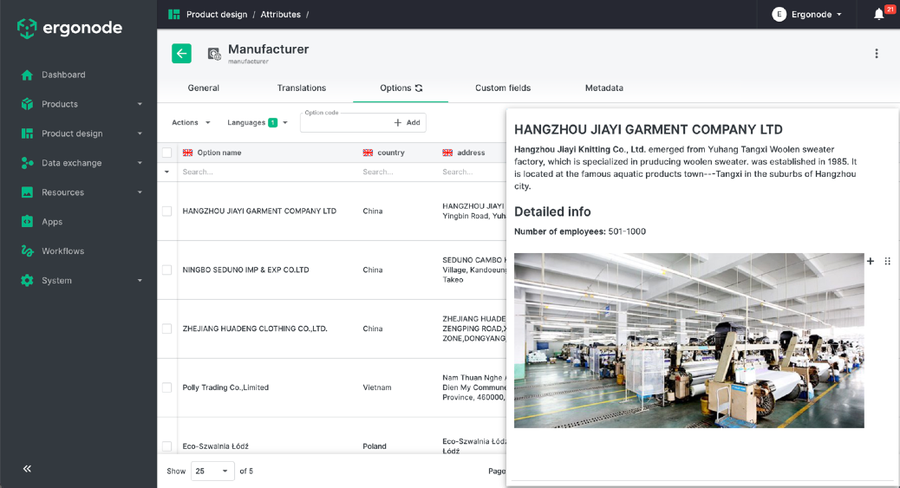
Task: Click the drag handle beside factory image
Action: click(887, 261)
